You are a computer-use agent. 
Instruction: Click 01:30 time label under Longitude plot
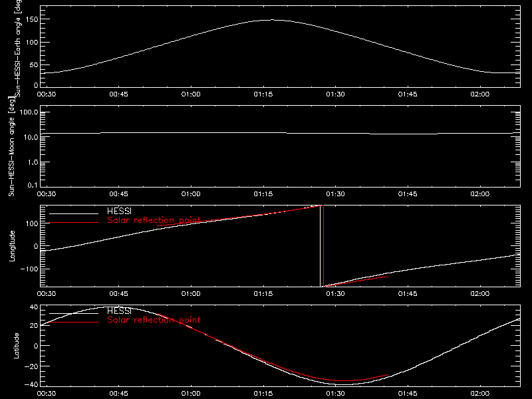(x=336, y=294)
